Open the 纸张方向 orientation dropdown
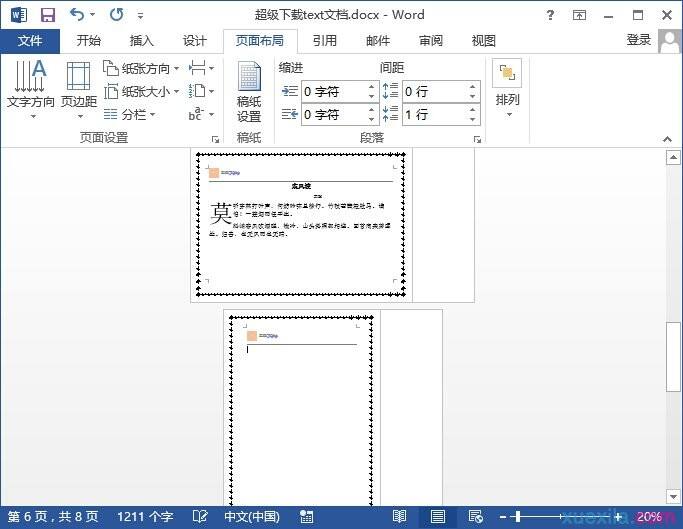This screenshot has height=529, width=683. pyautogui.click(x=142, y=68)
